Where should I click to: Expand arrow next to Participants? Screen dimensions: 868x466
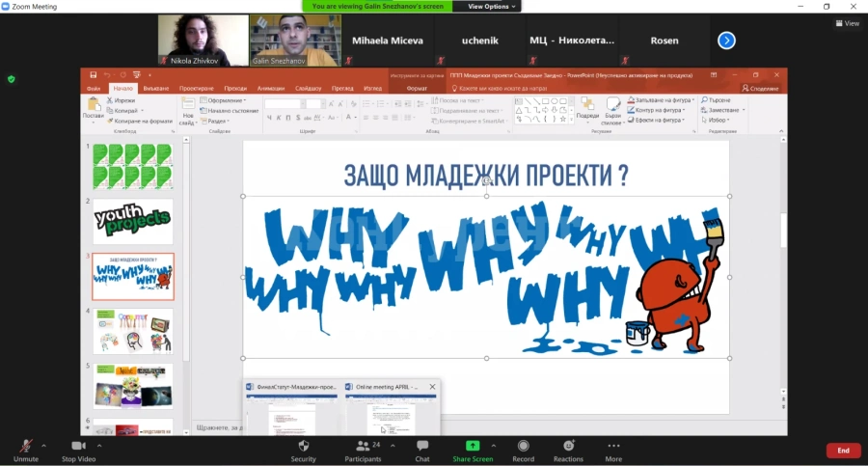click(x=393, y=446)
